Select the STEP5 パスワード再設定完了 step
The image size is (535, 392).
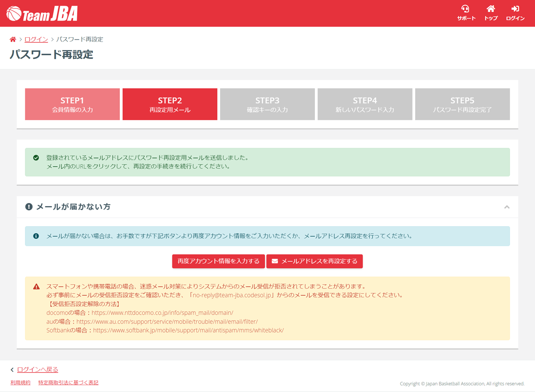click(x=462, y=104)
